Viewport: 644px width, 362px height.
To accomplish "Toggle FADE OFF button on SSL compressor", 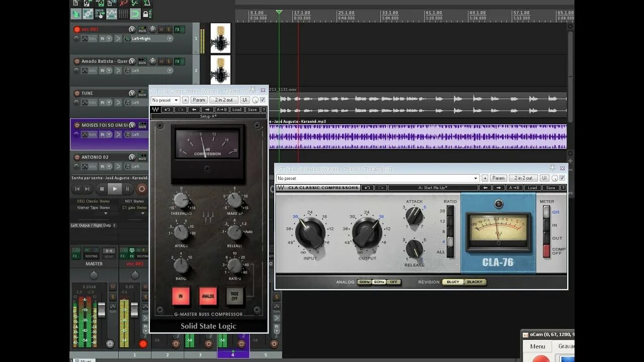I will point(234,297).
